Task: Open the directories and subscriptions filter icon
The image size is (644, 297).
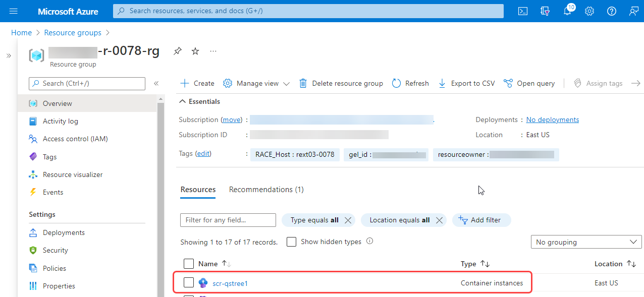Action: coord(545,11)
